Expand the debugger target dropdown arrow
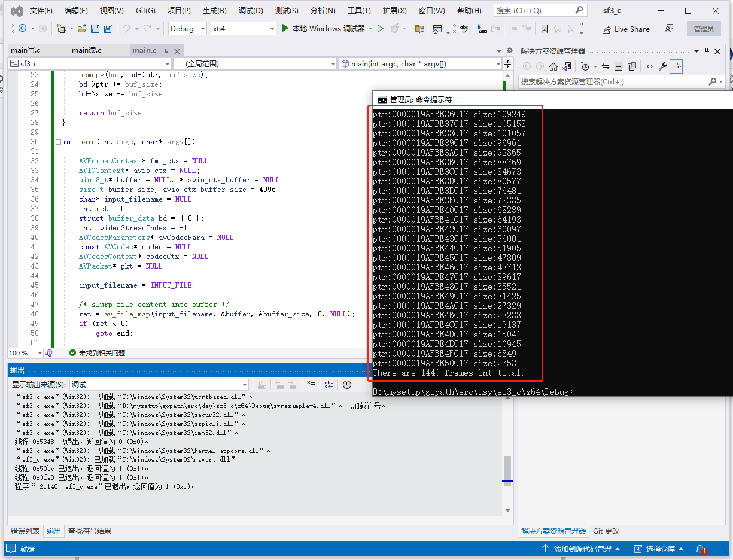 [370, 28]
